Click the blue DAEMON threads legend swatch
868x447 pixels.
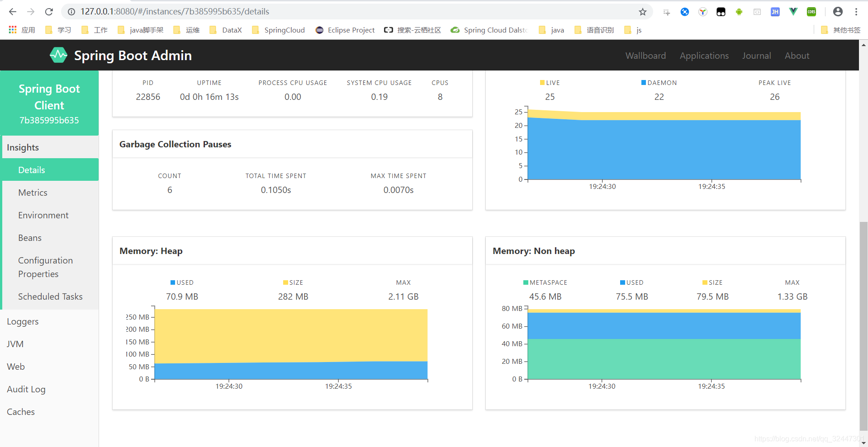coord(643,83)
